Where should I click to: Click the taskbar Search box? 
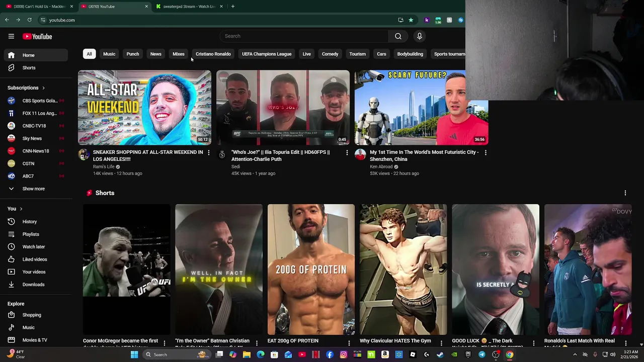[176, 354]
